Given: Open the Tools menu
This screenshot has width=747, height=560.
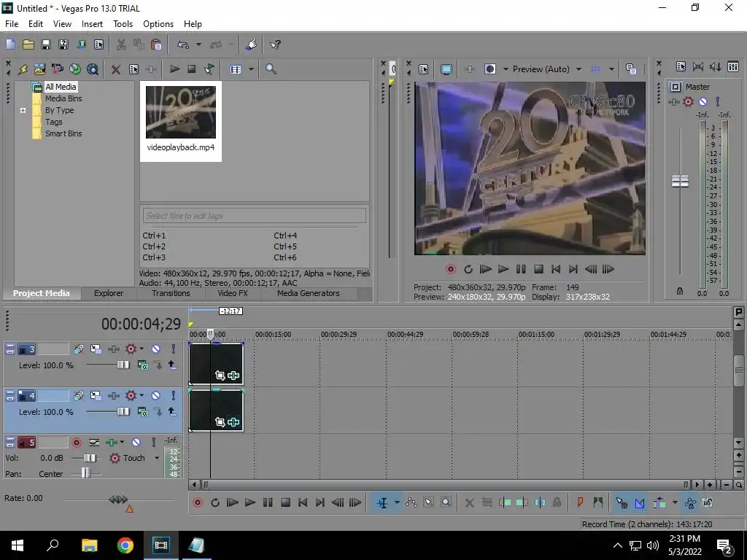Looking at the screenshot, I should pyautogui.click(x=123, y=24).
